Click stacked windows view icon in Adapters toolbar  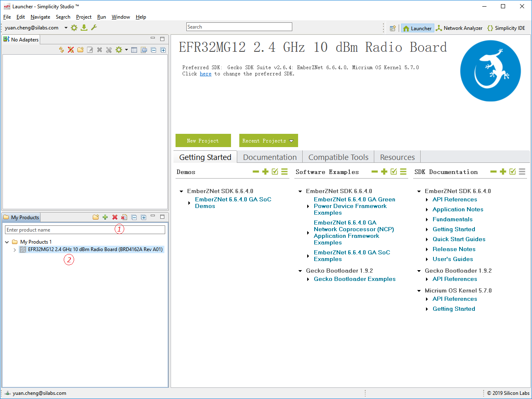(144, 50)
